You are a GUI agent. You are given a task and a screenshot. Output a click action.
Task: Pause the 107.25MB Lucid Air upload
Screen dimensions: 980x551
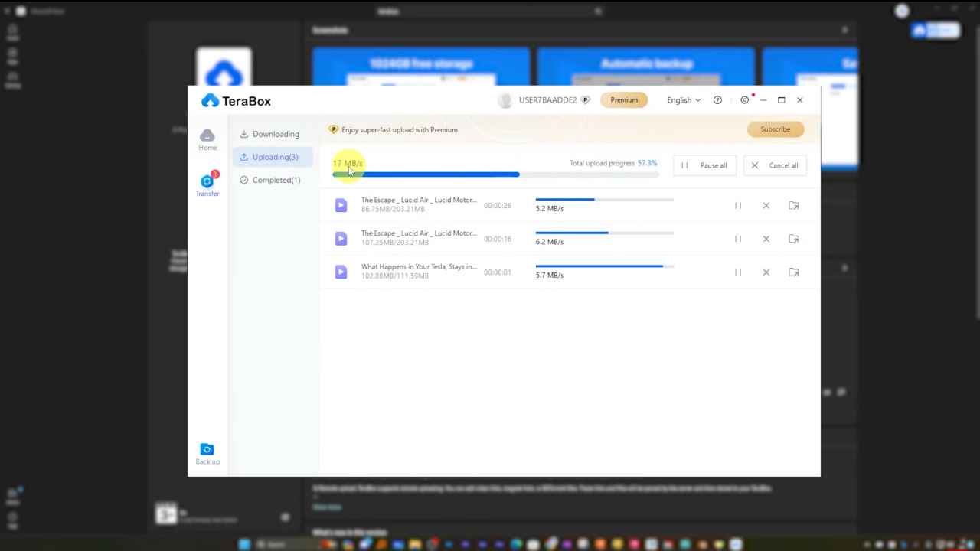(x=738, y=239)
